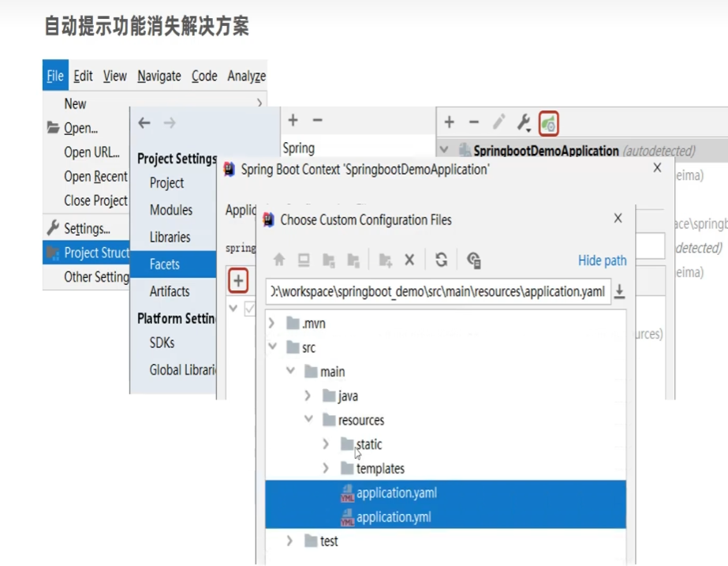Viewport: 728px width, 566px height.
Task: Open the File menu
Action: (x=55, y=75)
